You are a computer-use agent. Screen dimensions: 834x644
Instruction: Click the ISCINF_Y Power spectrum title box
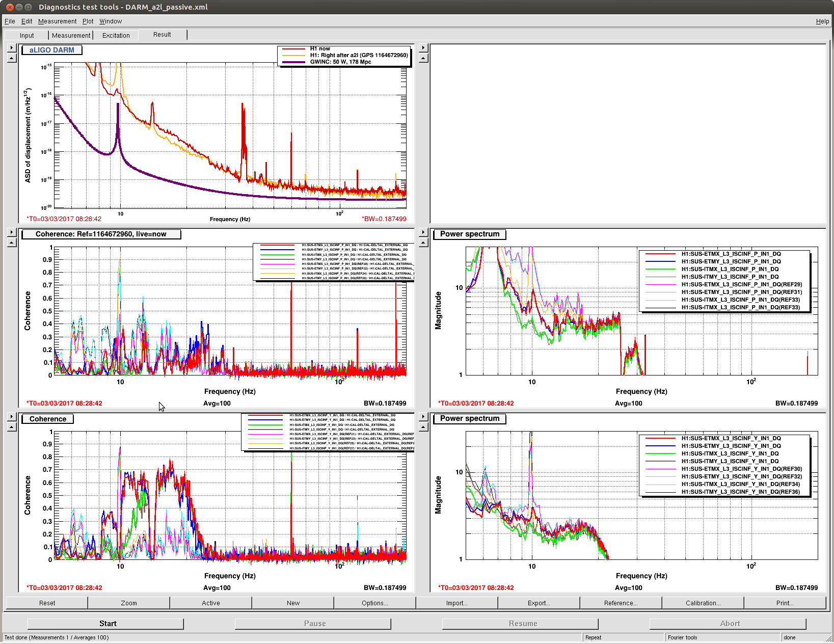tap(470, 419)
